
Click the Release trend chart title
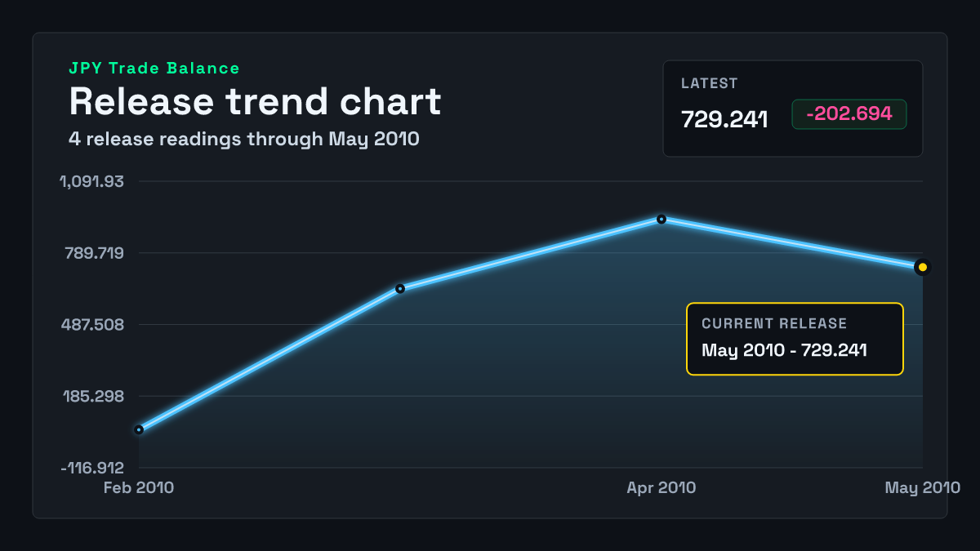click(255, 101)
